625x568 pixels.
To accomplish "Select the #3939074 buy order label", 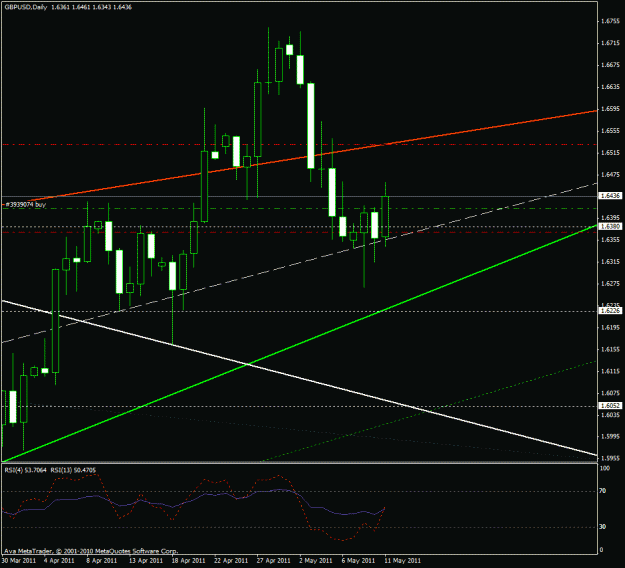I will click(26, 204).
